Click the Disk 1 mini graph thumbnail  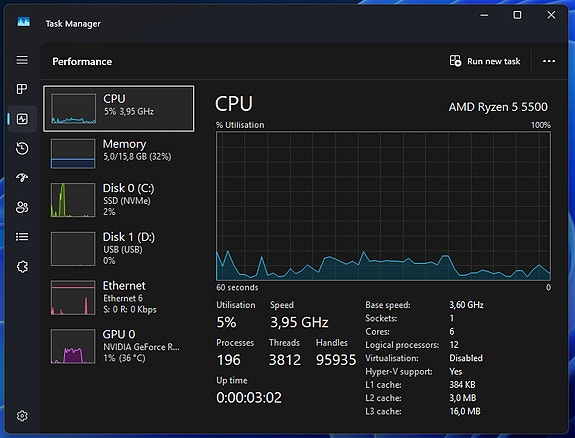tap(73, 248)
